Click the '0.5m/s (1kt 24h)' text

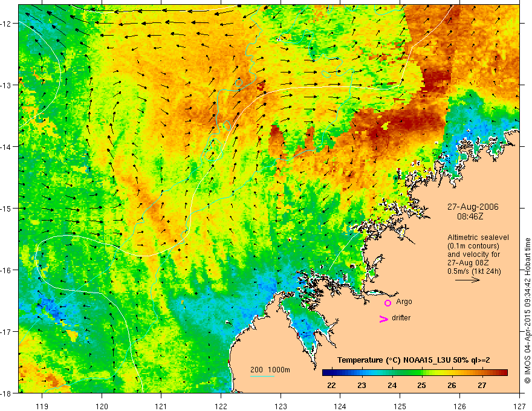pos(474,271)
